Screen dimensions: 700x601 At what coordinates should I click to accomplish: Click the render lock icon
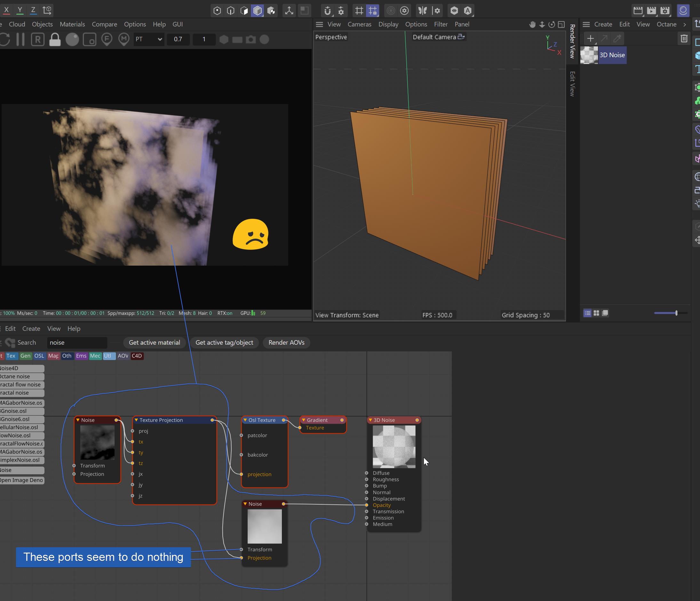click(55, 40)
